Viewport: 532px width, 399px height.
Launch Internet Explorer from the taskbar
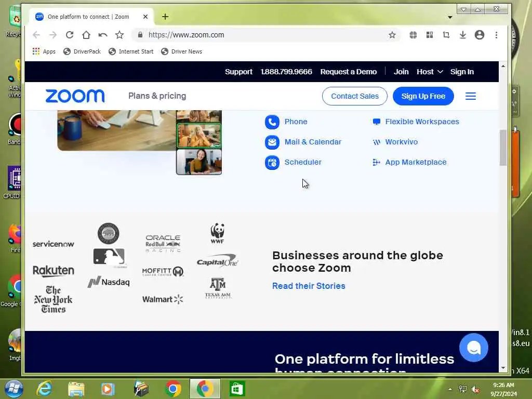point(45,389)
